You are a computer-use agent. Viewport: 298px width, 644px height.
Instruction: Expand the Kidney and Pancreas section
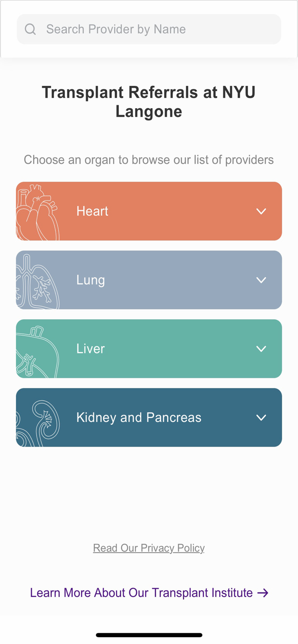tap(261, 417)
